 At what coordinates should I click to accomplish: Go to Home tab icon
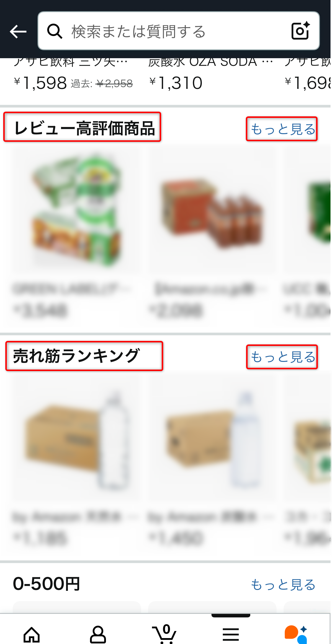coord(32,635)
